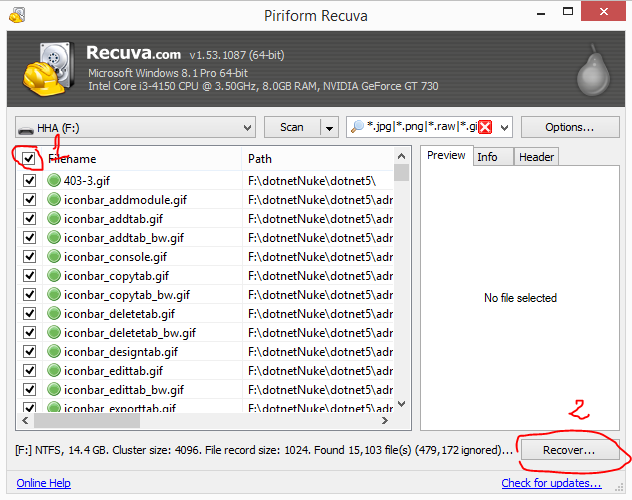Click the file list scroll-up arrow
The height and width of the screenshot is (500, 632).
click(x=401, y=156)
